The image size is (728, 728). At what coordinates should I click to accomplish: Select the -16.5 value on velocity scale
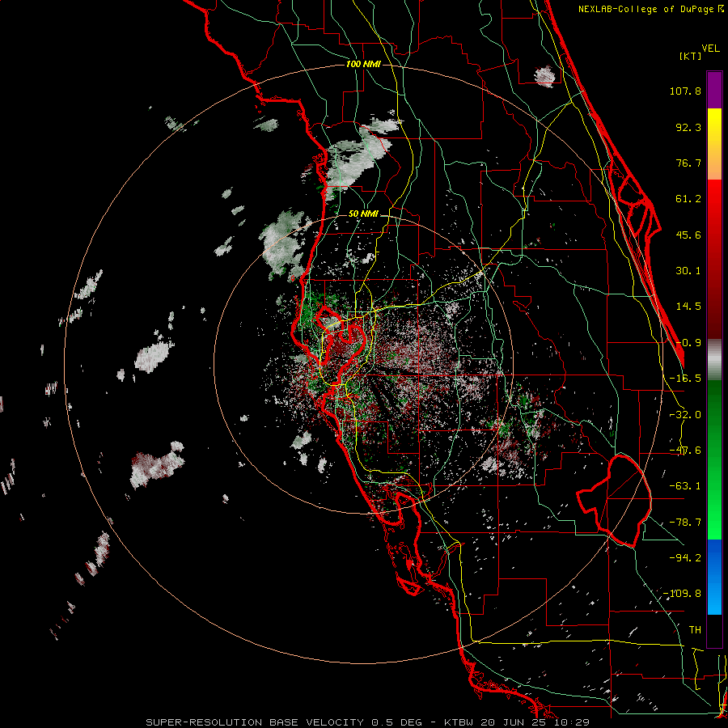685,379
